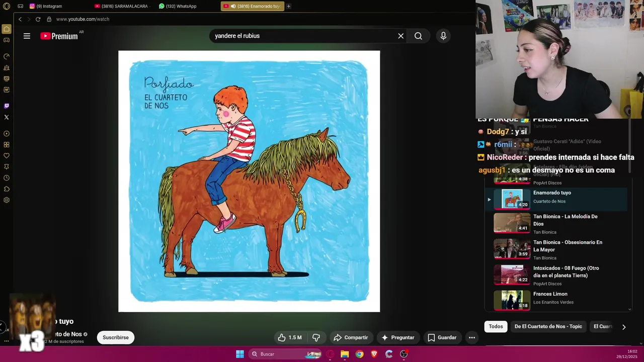Open X (Twitter) panel in sidebar
Screen dimensions: 644x362
point(7,117)
